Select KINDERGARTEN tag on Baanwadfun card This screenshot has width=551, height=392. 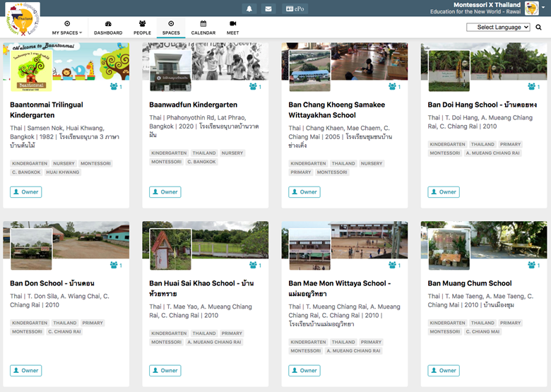(169, 153)
